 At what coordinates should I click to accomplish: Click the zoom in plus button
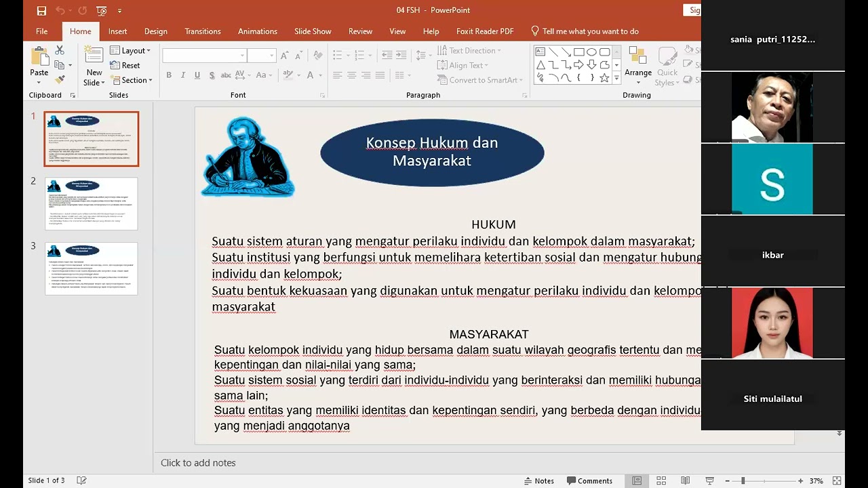(801, 481)
